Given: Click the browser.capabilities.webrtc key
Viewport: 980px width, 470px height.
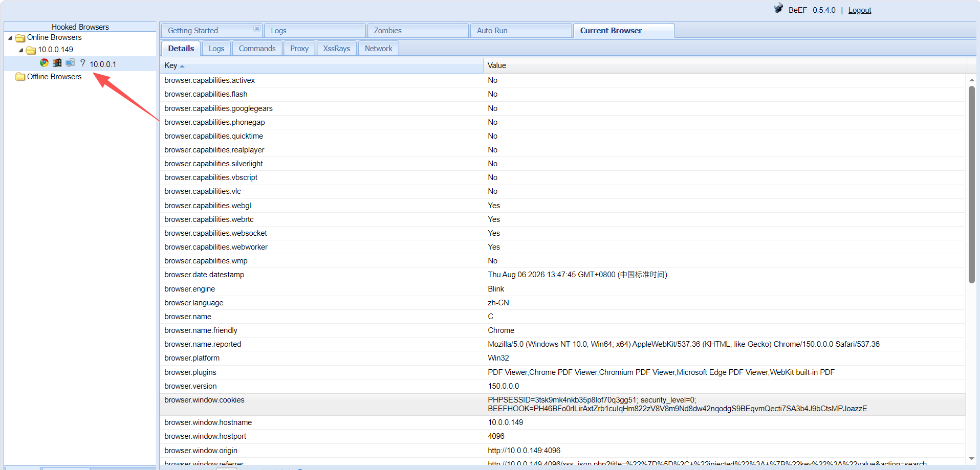Looking at the screenshot, I should pos(209,219).
